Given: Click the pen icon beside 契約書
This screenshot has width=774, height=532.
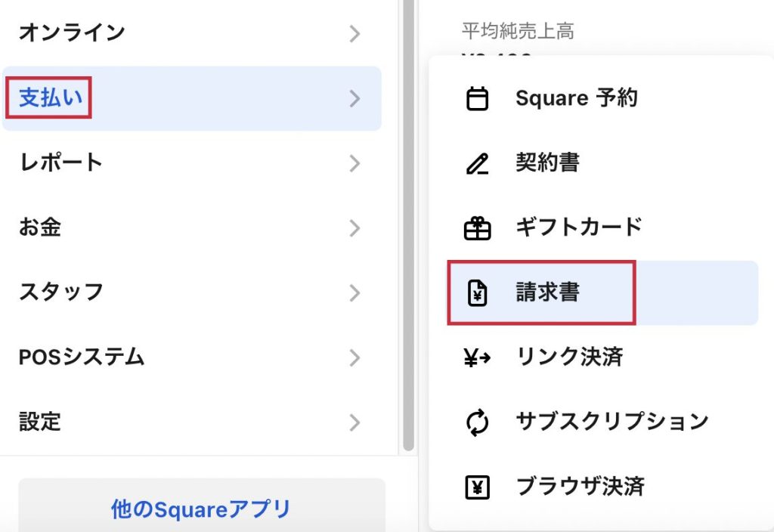Looking at the screenshot, I should [x=477, y=163].
